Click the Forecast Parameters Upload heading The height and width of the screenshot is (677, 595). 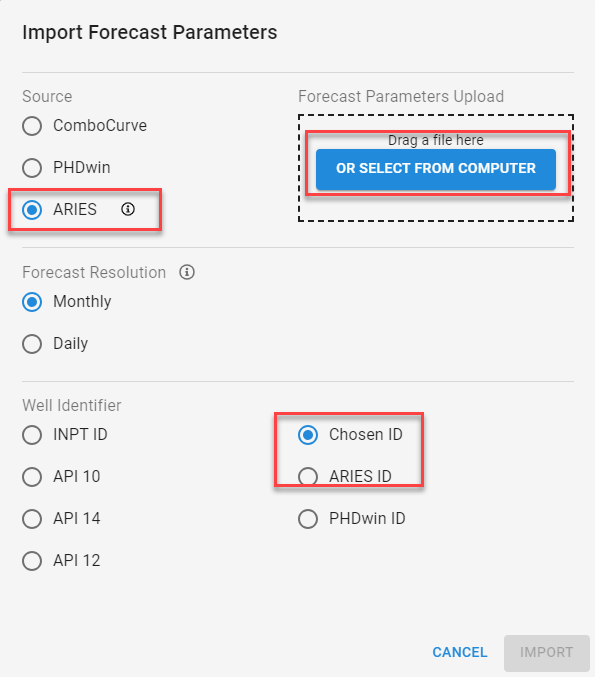(x=401, y=96)
